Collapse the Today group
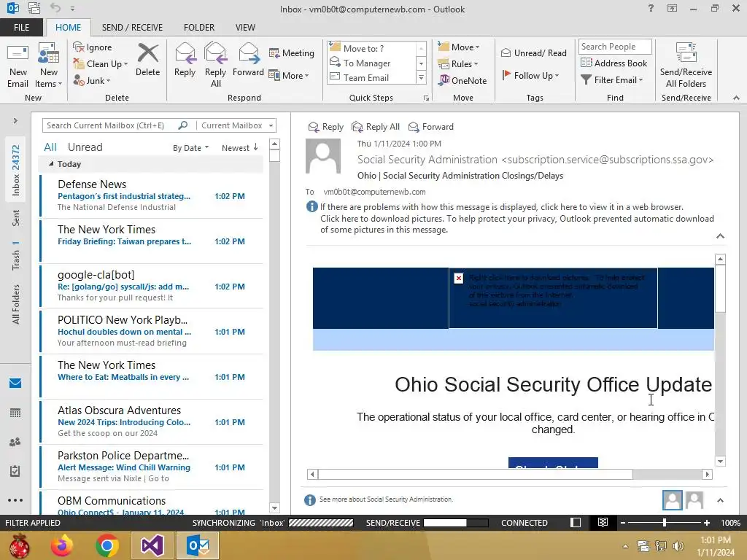The width and height of the screenshot is (747, 560). tap(51, 164)
